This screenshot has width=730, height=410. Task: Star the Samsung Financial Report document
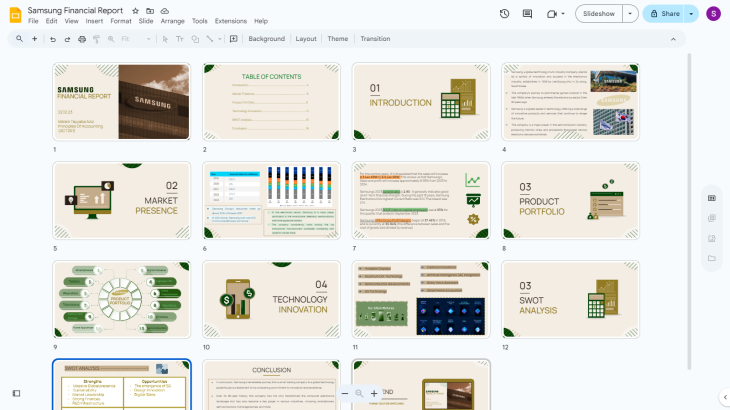[135, 11]
